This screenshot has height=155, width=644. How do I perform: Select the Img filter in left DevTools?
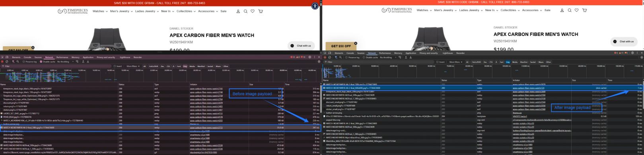point(185,66)
